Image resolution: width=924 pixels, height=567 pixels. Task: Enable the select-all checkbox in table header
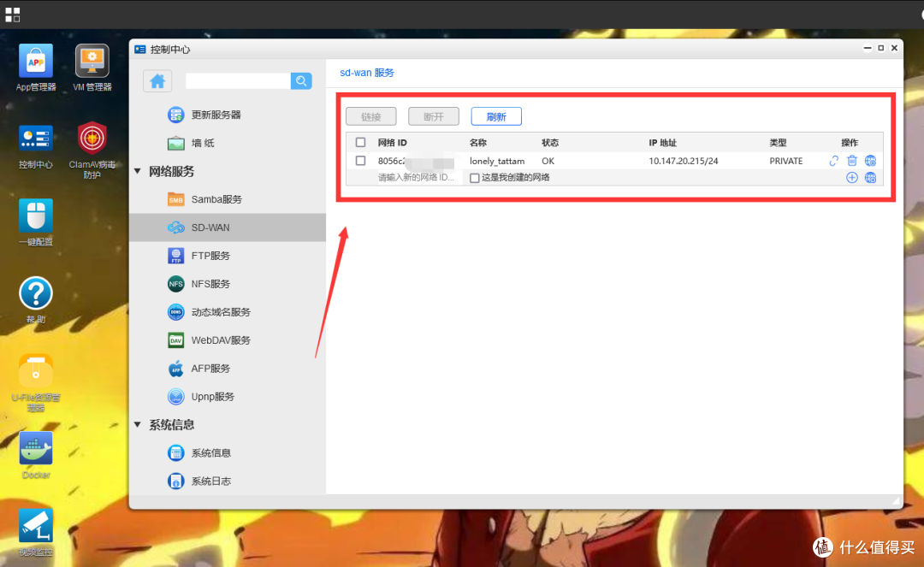click(360, 142)
